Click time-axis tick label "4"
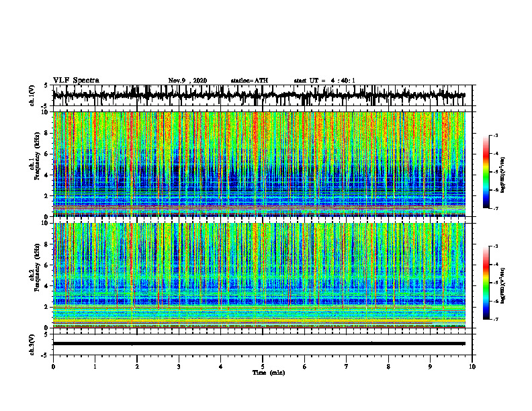Viewport: 532px width, 411px height. click(x=221, y=367)
